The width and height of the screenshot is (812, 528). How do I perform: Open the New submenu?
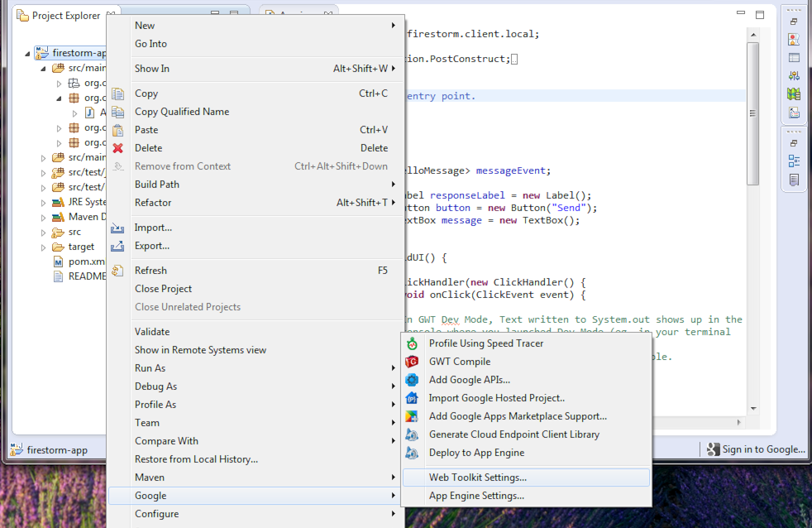[x=256, y=26]
